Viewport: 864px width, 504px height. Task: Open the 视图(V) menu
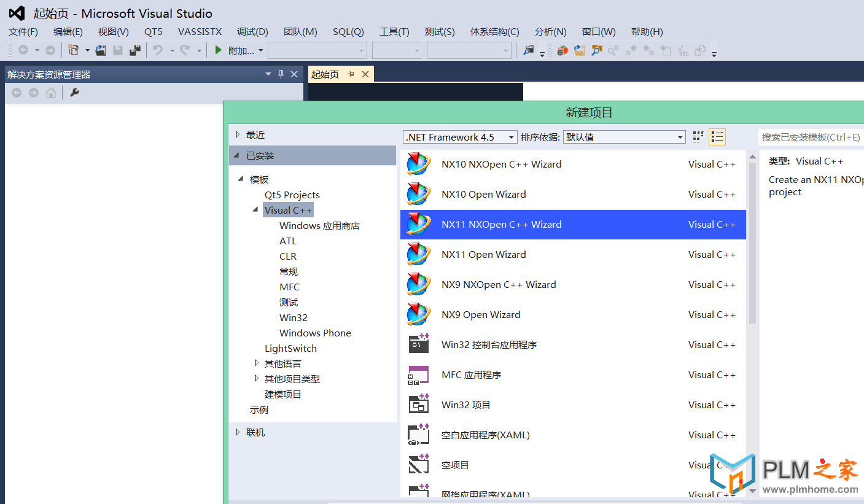tap(114, 32)
